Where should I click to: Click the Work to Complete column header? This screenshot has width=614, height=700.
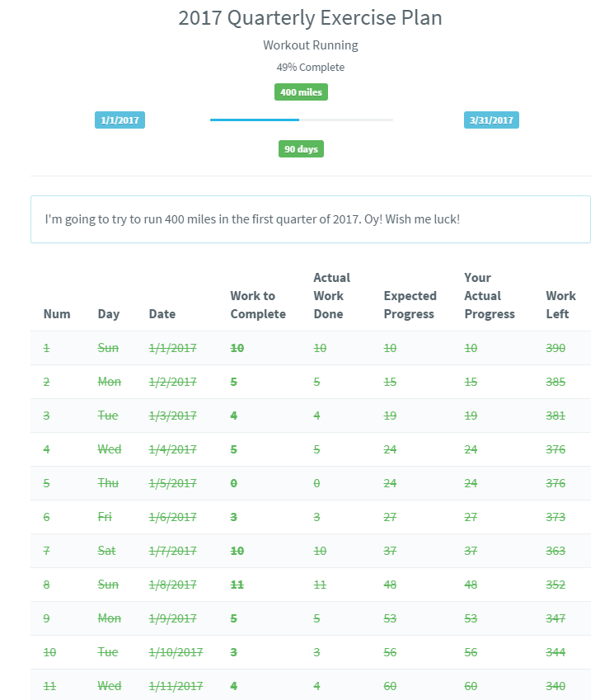pyautogui.click(x=258, y=304)
